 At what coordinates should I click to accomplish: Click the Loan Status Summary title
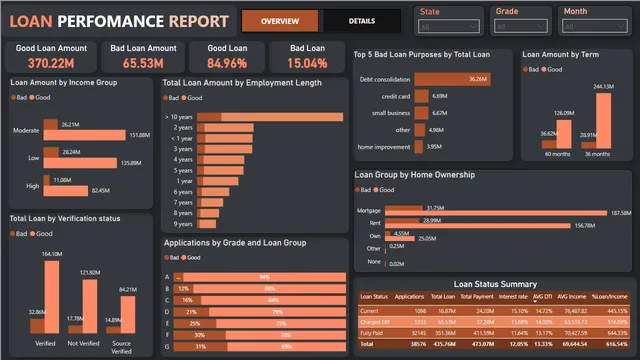coord(495,284)
